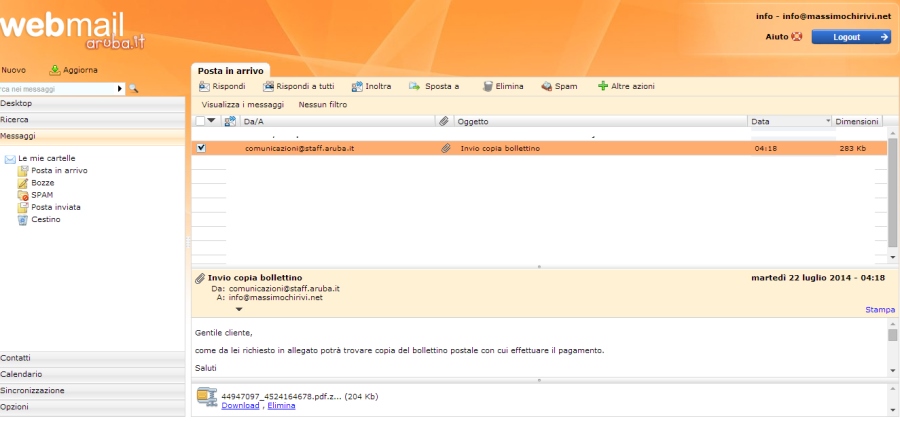Click the attachment paperclip column header
The height and width of the screenshot is (421, 900).
444,121
